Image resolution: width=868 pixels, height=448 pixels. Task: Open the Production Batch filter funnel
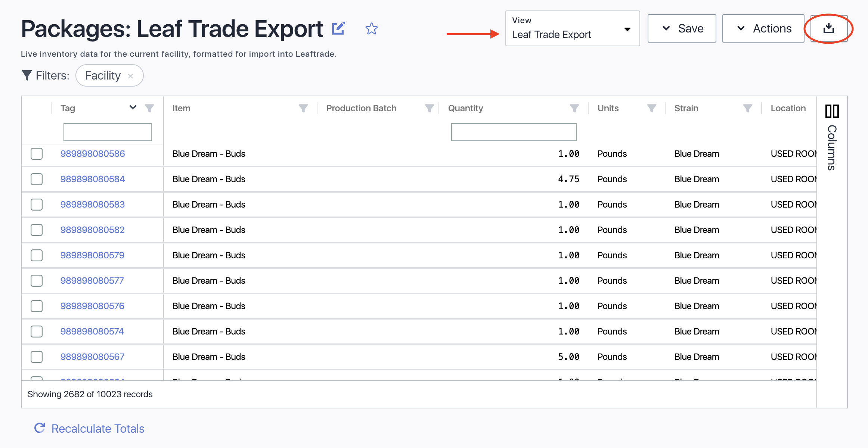430,108
